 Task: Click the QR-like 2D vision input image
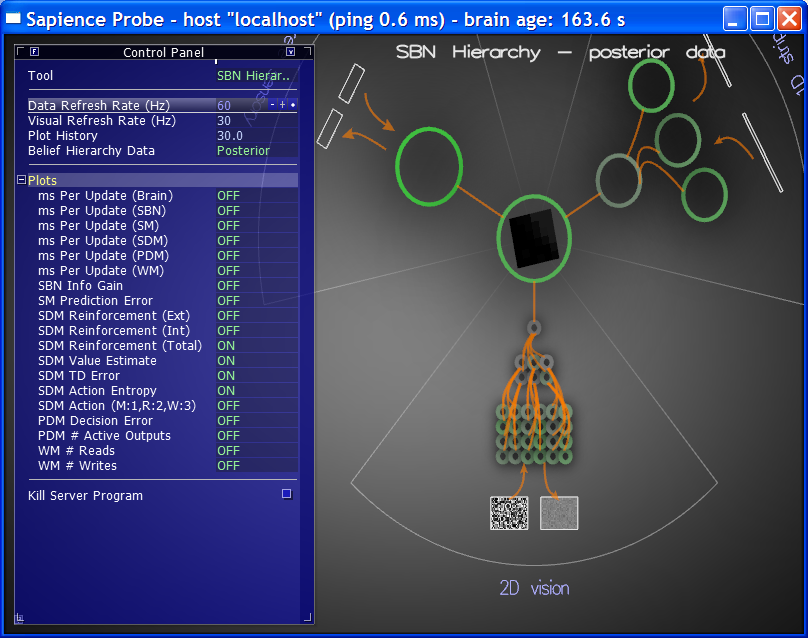509,513
